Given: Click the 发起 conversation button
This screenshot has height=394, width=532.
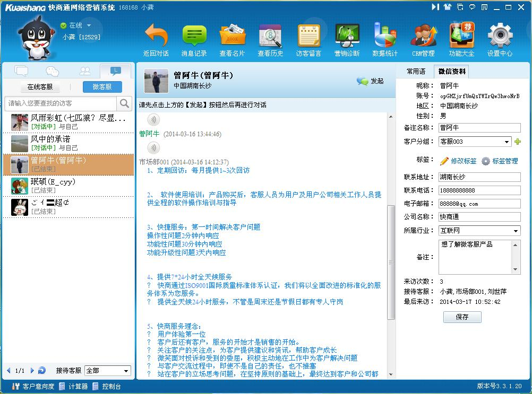Looking at the screenshot, I should tap(371, 81).
